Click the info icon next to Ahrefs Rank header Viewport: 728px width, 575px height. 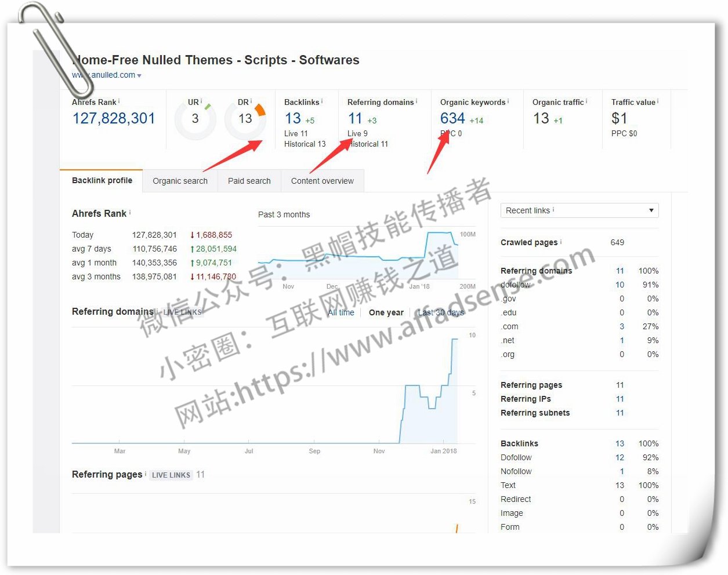click(119, 101)
